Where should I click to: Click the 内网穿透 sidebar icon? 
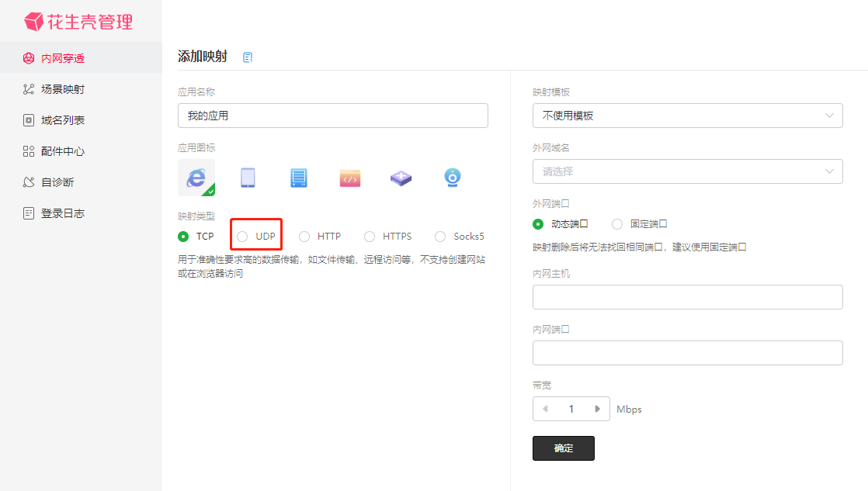click(x=28, y=58)
